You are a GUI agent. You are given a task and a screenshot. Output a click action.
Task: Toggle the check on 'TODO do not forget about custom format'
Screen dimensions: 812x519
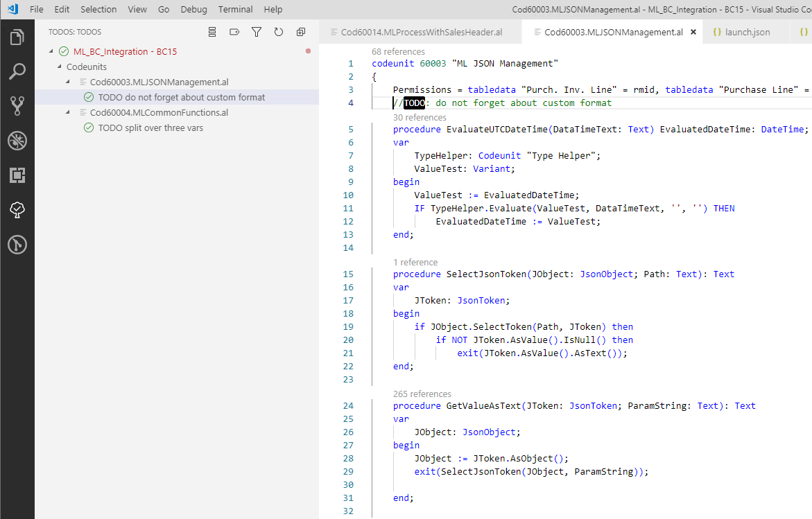[89, 97]
